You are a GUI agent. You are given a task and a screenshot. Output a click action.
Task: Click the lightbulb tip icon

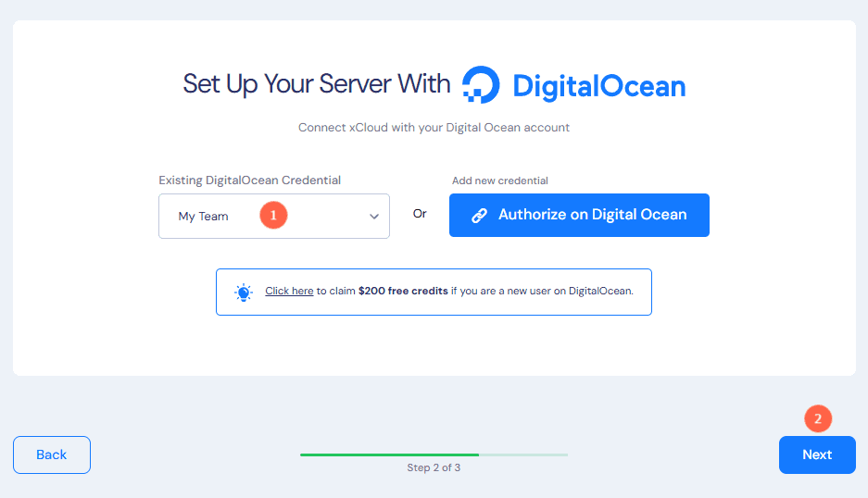tap(244, 293)
